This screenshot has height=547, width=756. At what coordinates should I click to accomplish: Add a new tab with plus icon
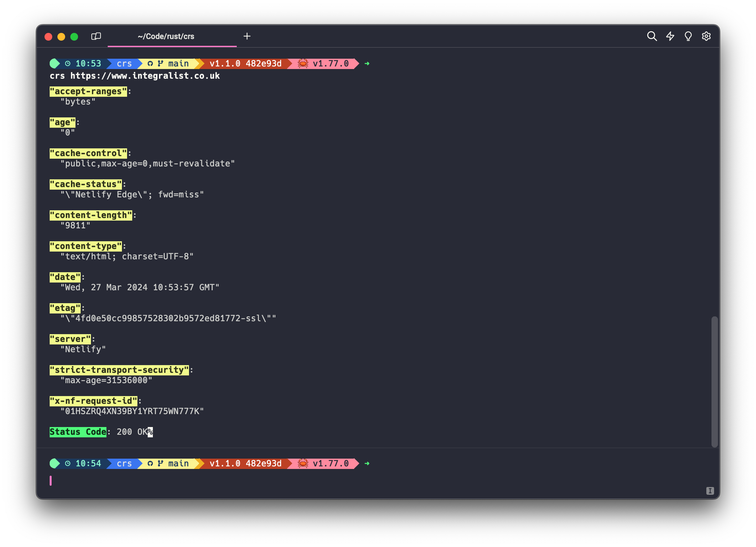point(247,36)
